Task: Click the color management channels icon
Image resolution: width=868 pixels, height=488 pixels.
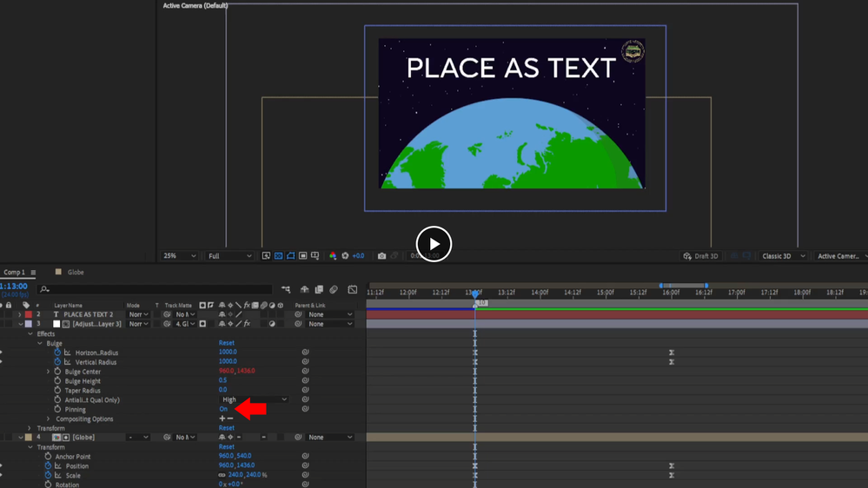Action: [333, 256]
